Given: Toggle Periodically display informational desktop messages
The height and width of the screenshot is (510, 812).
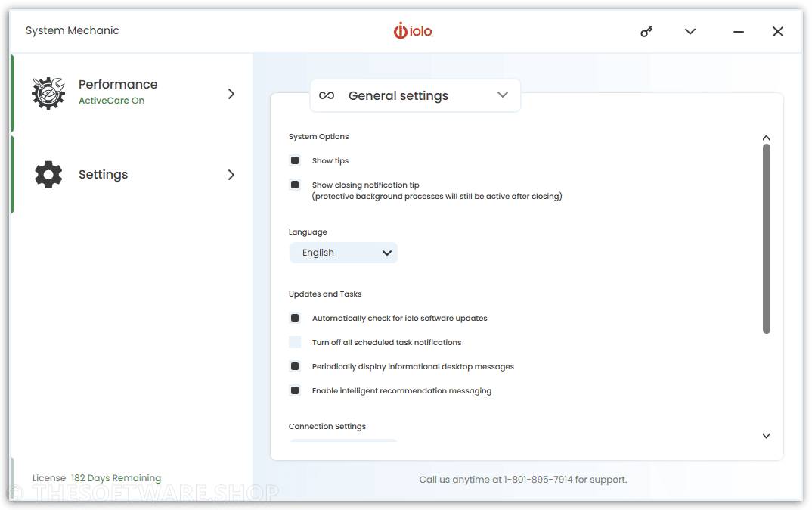Looking at the screenshot, I should pyautogui.click(x=295, y=366).
